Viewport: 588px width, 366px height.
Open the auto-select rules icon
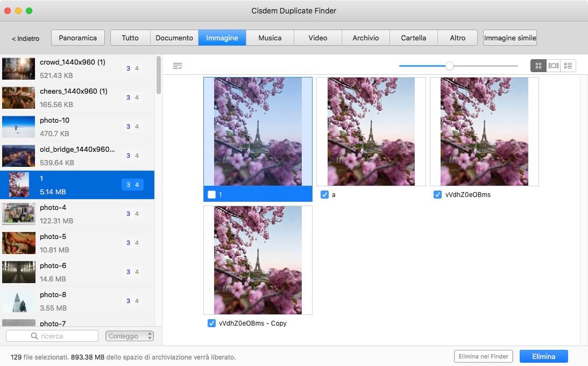[178, 66]
